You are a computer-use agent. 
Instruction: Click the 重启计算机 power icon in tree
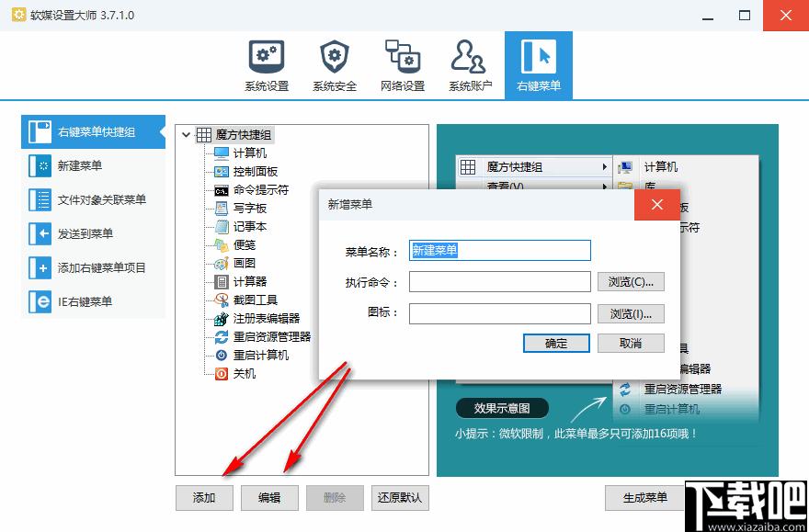pyautogui.click(x=222, y=356)
